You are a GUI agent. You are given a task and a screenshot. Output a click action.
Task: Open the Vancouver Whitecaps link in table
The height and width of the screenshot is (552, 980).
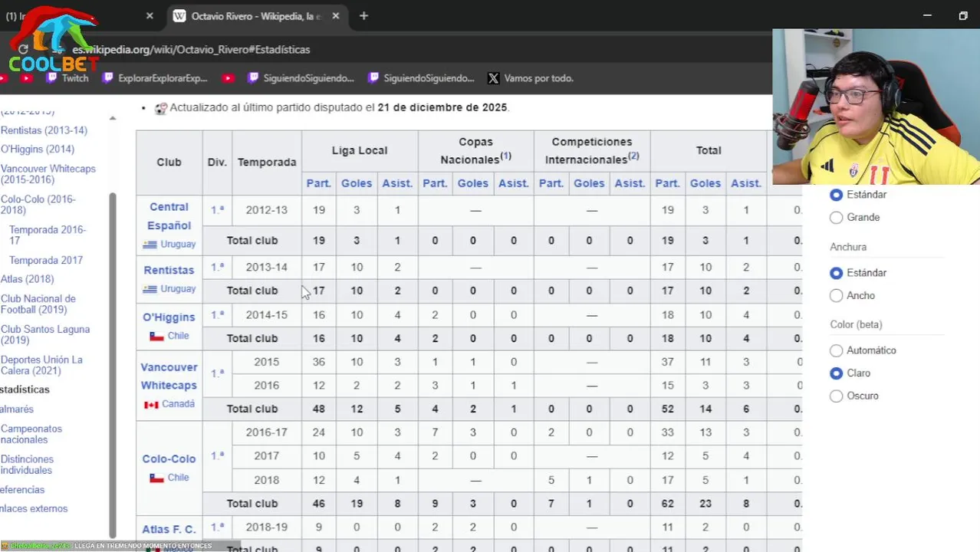click(x=169, y=376)
